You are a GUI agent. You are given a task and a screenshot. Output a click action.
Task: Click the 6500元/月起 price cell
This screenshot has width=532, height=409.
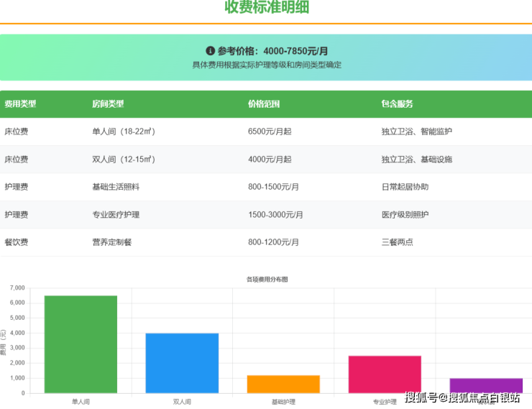click(270, 132)
